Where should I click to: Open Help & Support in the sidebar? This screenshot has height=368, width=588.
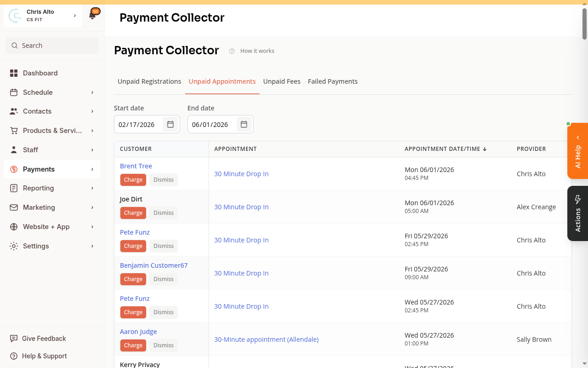coord(52,356)
